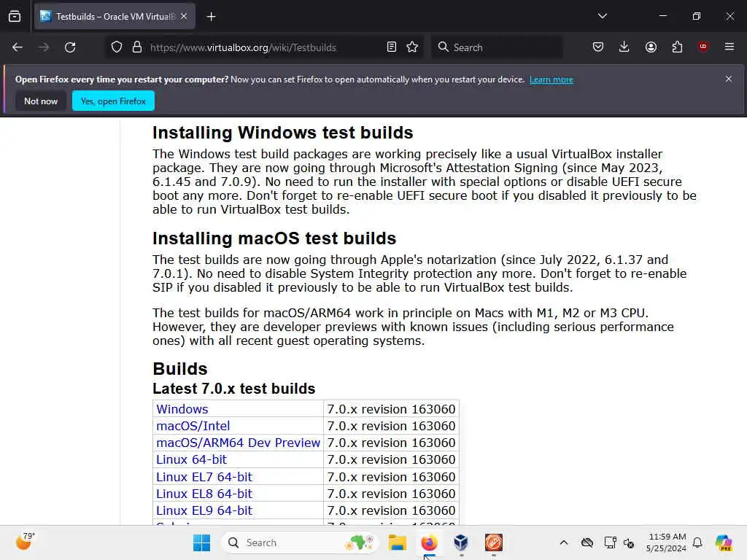This screenshot has height=560, width=747.
Task: Click the Firefox taskbar icon
Action: pos(429,542)
